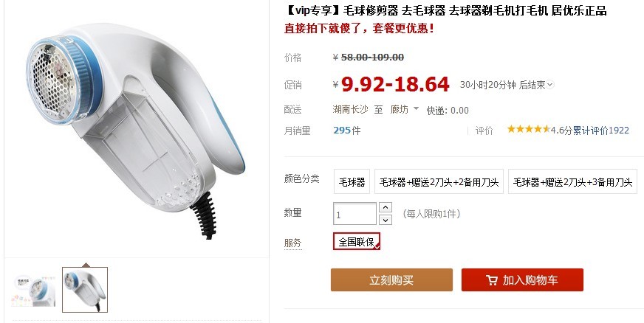
Task: Toggle the 全国联保 service option
Action: (x=357, y=241)
